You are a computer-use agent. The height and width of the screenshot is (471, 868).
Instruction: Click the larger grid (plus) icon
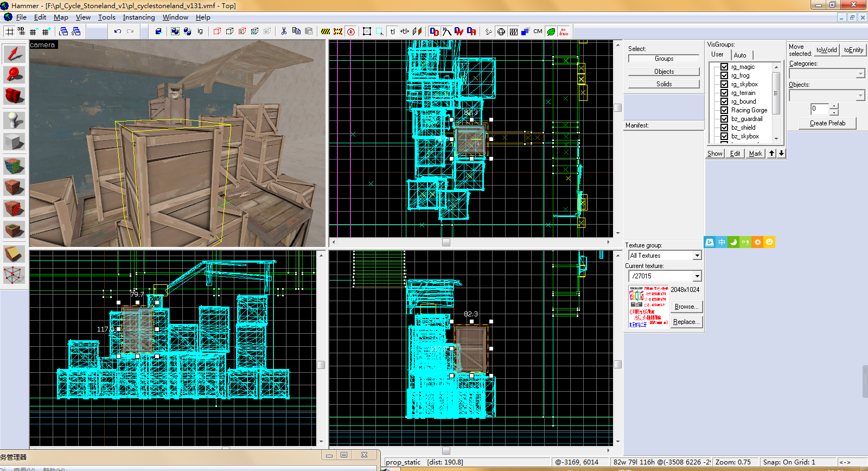click(46, 31)
